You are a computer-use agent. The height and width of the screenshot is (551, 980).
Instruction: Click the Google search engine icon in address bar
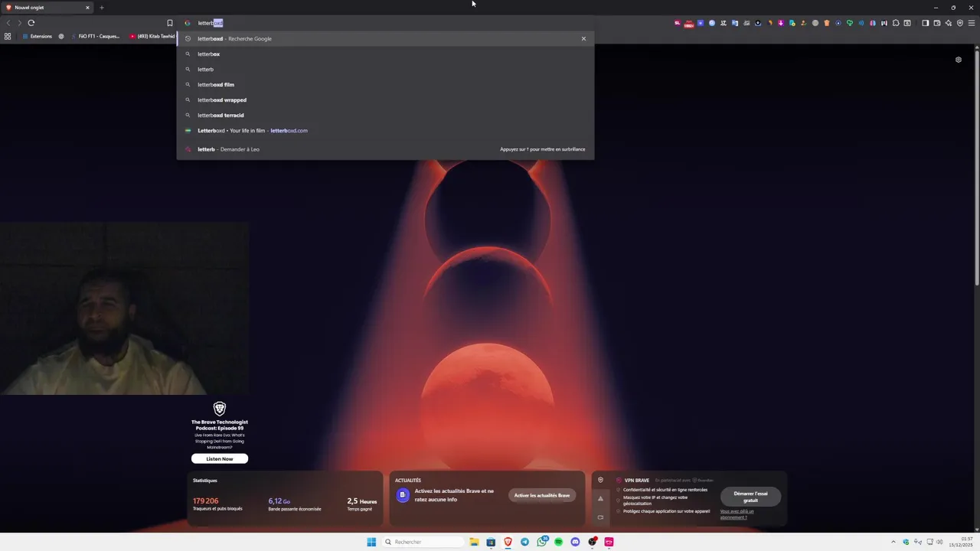click(x=188, y=23)
